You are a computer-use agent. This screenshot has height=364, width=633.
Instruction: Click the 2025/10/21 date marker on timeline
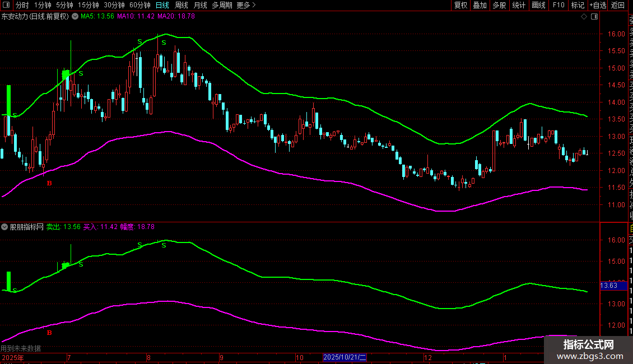point(345,357)
